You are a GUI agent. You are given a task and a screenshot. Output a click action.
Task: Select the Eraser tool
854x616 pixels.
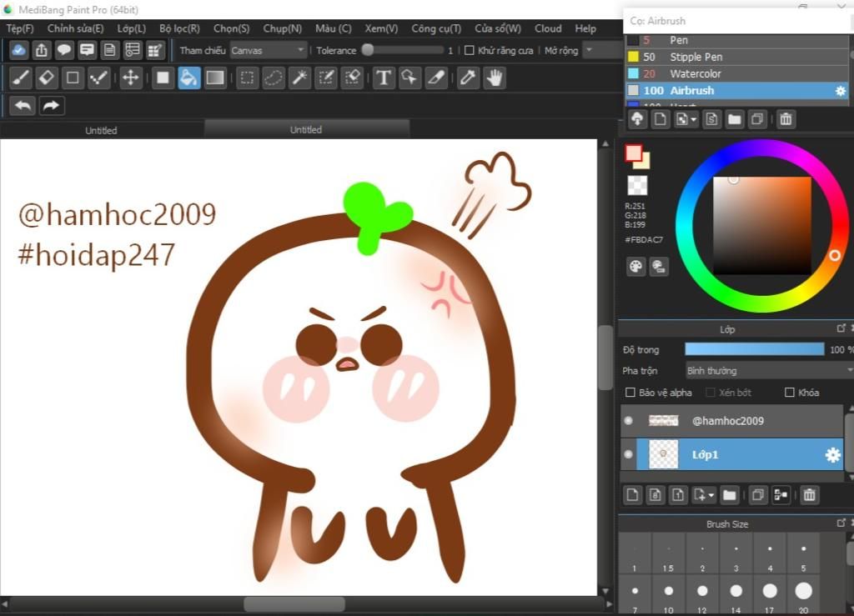(47, 78)
